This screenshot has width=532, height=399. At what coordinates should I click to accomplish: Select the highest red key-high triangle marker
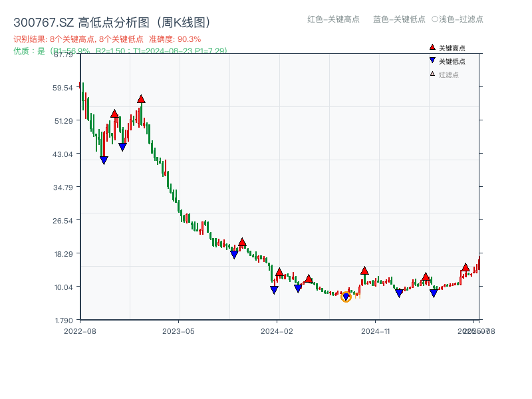[x=141, y=99]
